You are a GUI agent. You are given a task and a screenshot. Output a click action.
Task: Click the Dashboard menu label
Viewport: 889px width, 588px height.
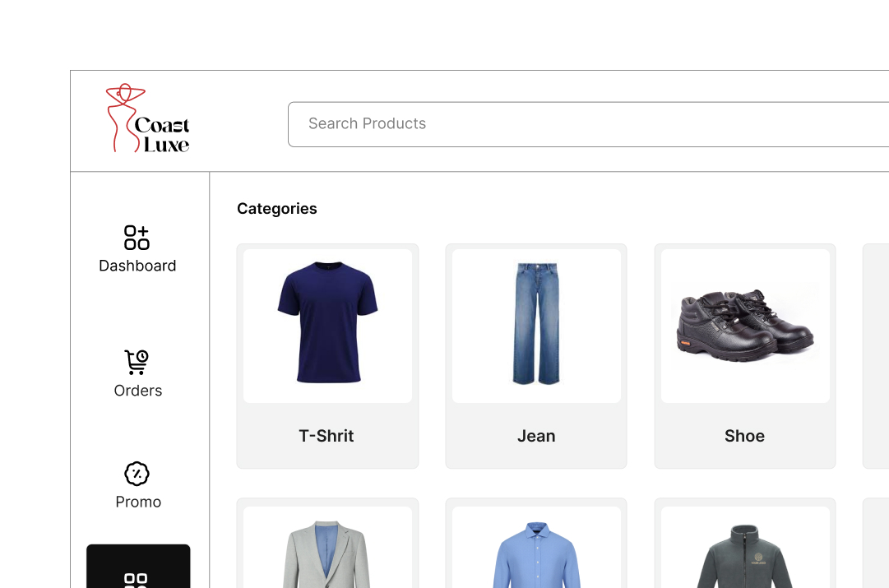[x=137, y=266]
